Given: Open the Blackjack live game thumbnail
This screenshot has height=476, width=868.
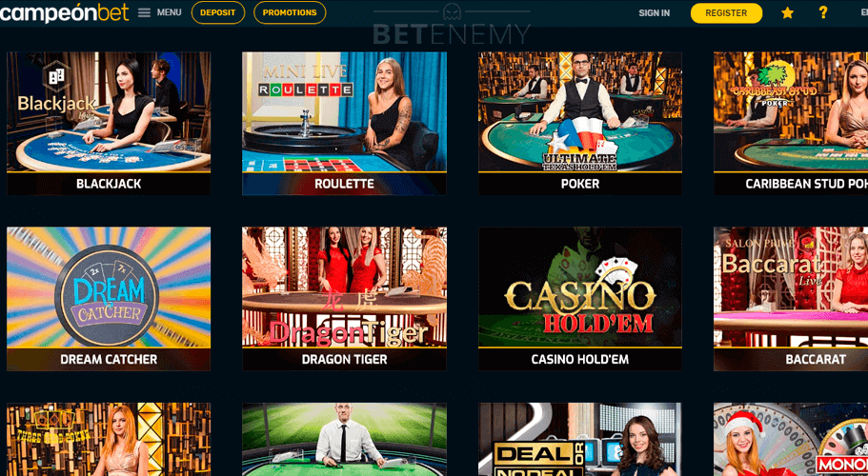Looking at the screenshot, I should click(x=109, y=124).
